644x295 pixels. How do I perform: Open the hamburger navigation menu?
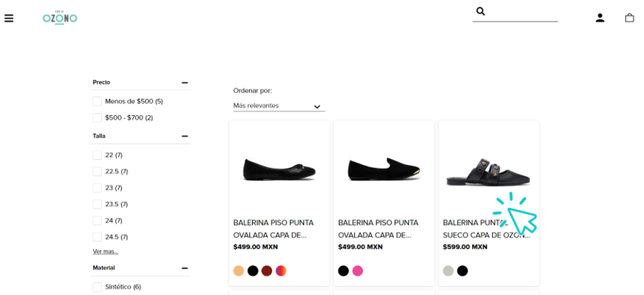[9, 19]
